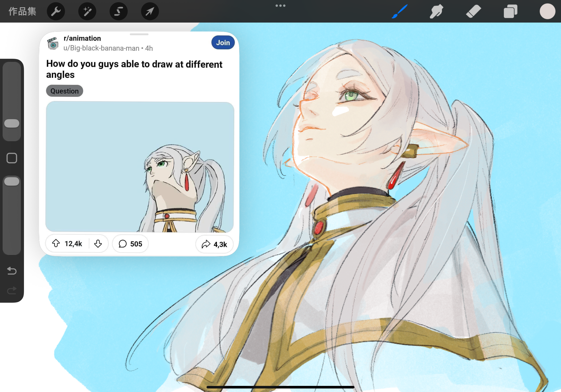Open the 作品集 gallery
561x392 pixels.
click(23, 11)
